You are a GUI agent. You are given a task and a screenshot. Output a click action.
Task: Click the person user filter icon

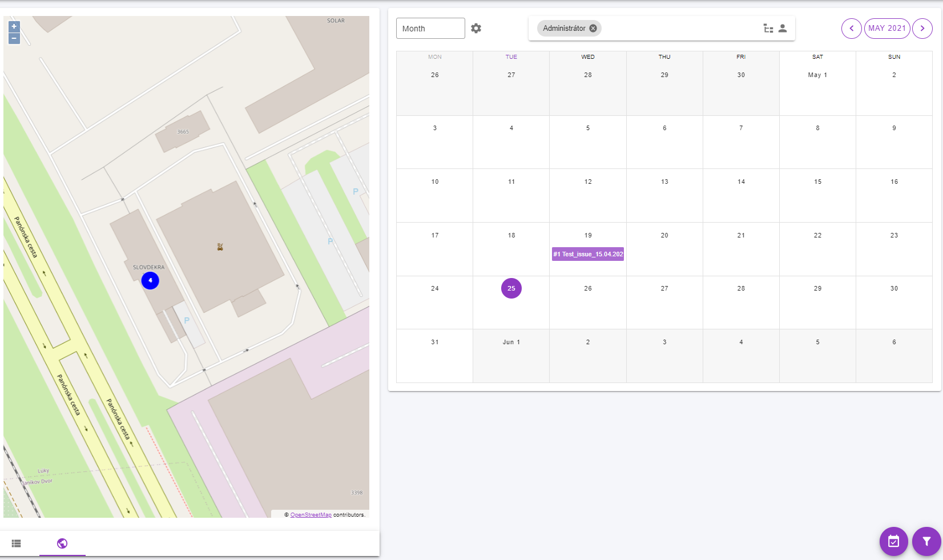tap(783, 29)
